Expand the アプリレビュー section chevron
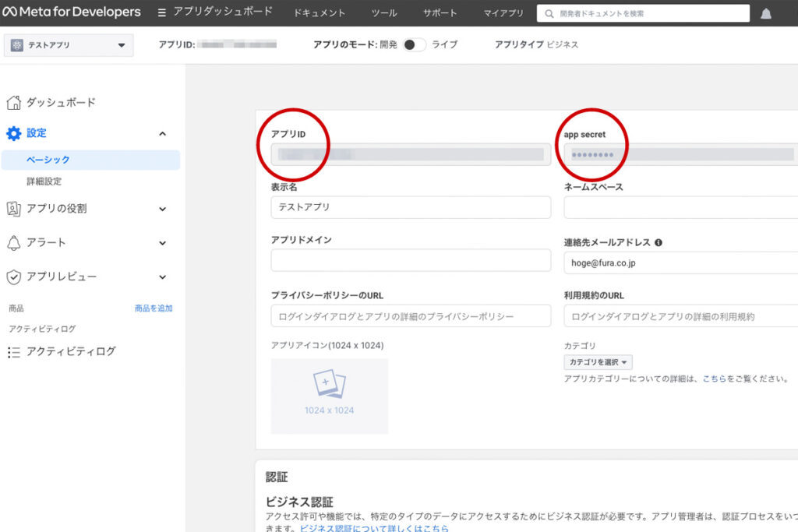This screenshot has height=532, width=798. click(162, 277)
